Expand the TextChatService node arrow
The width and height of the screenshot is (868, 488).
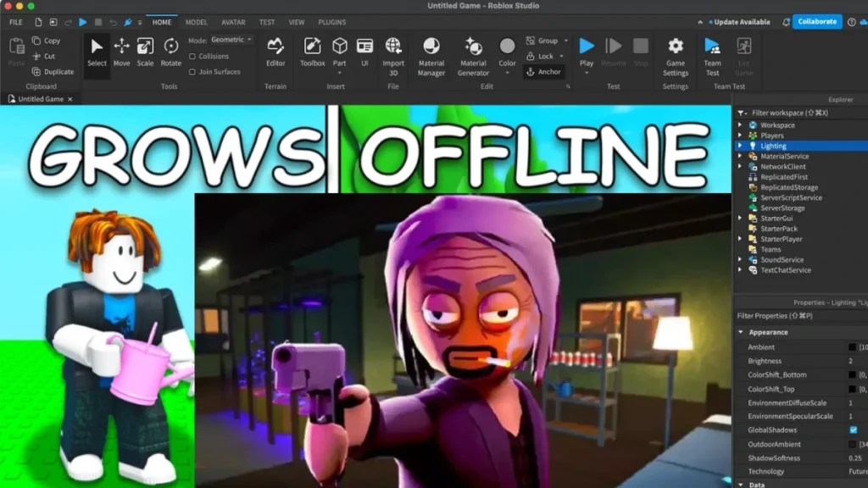pos(740,270)
